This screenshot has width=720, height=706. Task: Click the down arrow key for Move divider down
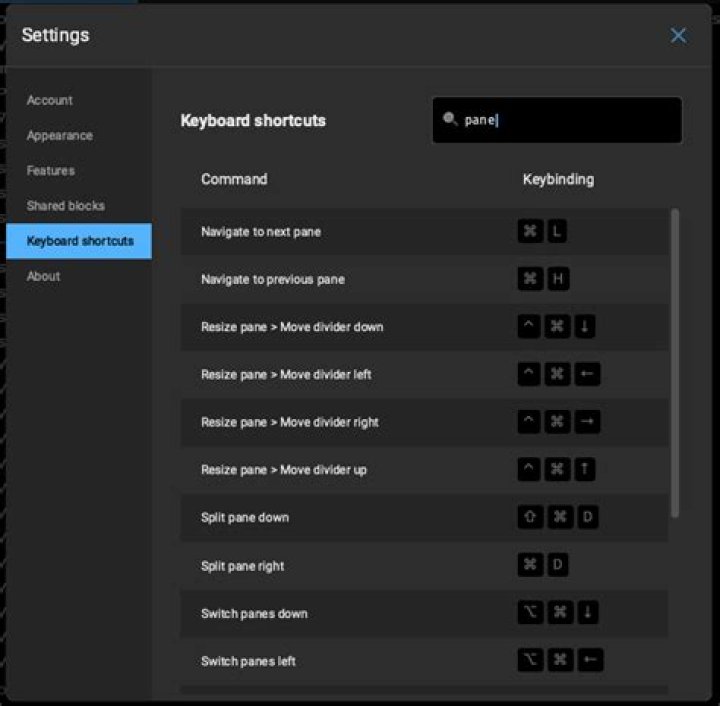pyautogui.click(x=585, y=326)
